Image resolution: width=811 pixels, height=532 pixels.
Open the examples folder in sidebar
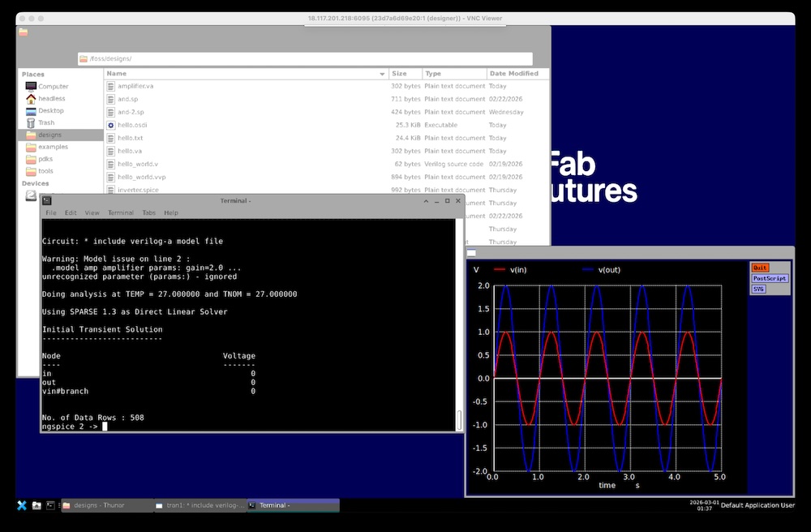coord(53,147)
